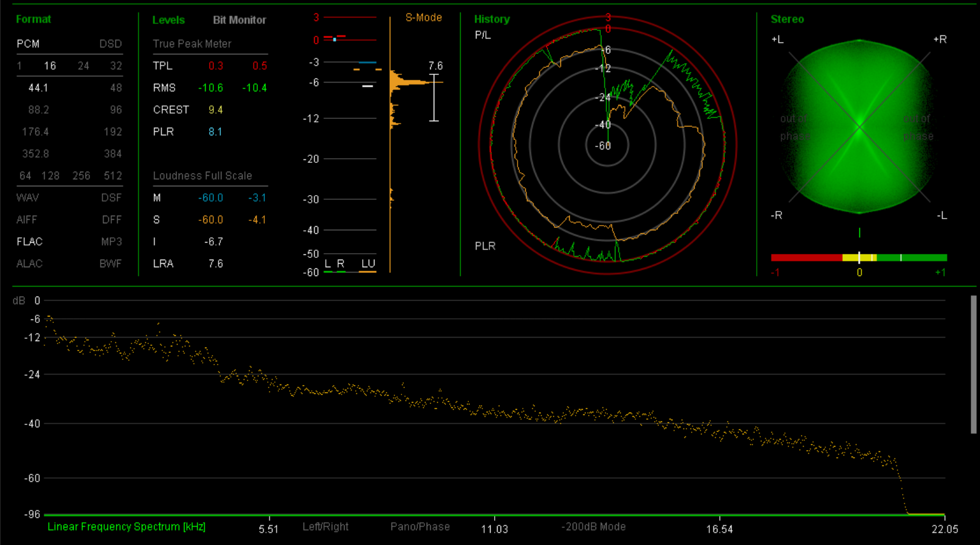The height and width of the screenshot is (545, 980).
Task: Click the LU meter channel label
Action: click(x=368, y=264)
